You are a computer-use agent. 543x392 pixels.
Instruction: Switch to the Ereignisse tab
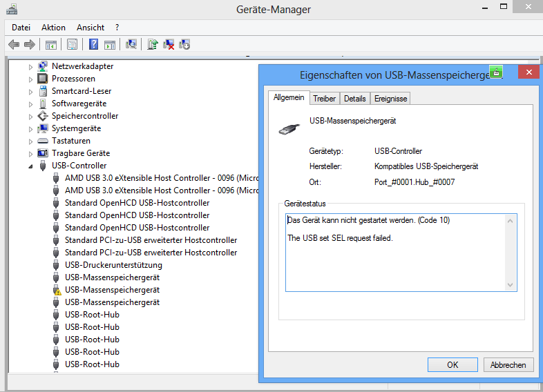click(x=391, y=99)
